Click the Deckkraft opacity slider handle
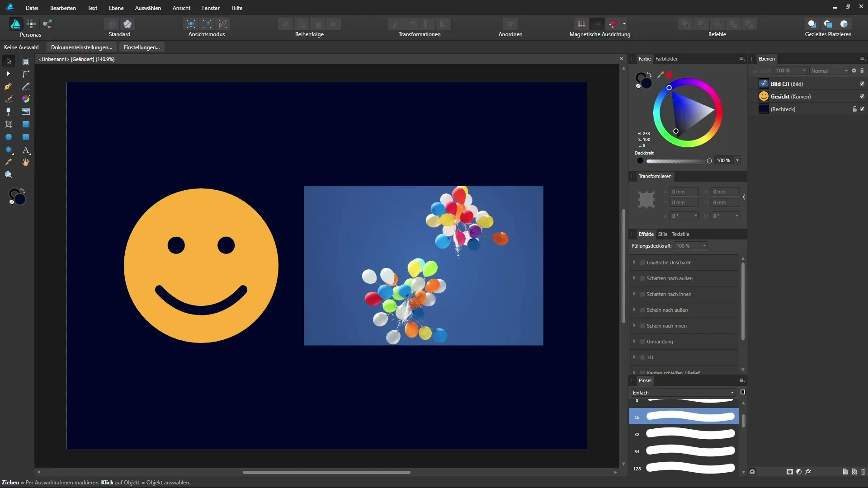This screenshot has width=868, height=488. point(709,161)
